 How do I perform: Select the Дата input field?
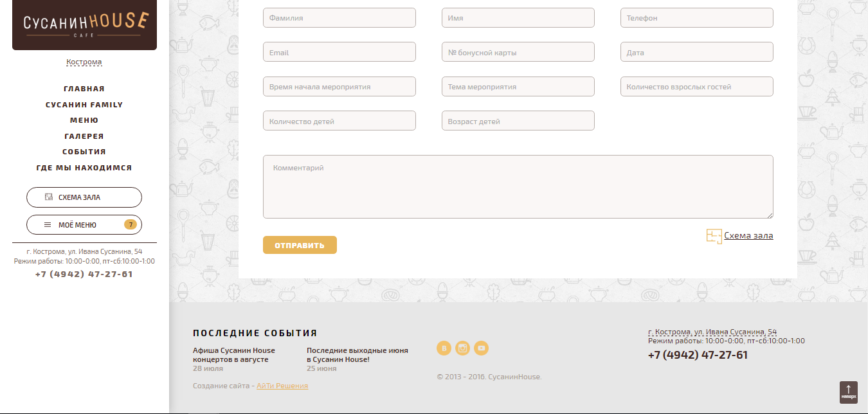click(x=696, y=52)
